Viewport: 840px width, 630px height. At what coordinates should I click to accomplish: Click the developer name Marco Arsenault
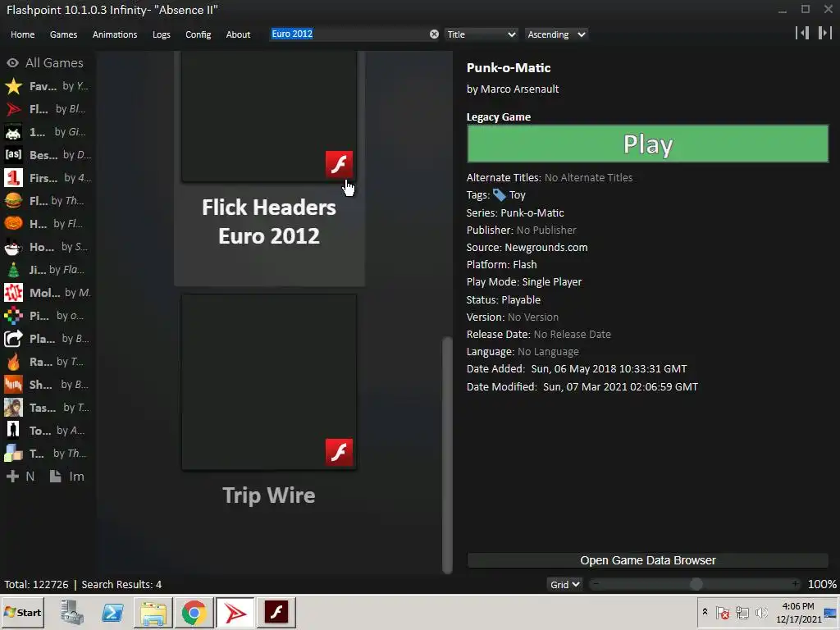tap(519, 89)
